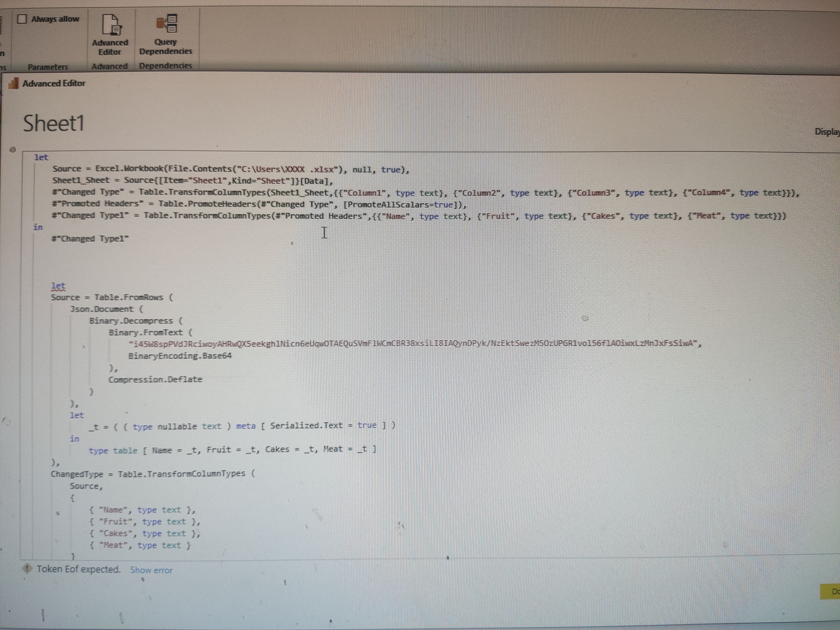Click the Power BI logo in Advanced Editor title
The image size is (840, 630).
click(14, 83)
